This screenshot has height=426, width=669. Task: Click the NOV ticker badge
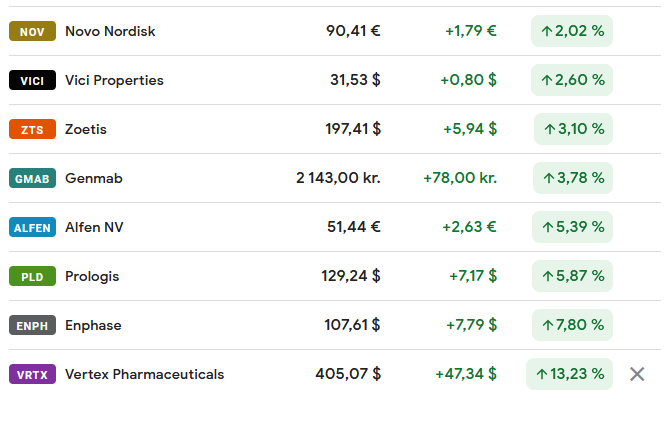[x=32, y=31]
